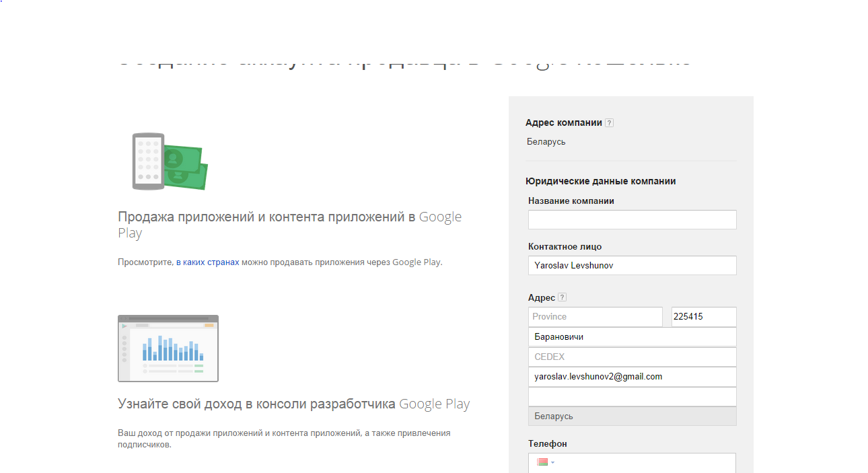868x473 pixels.
Task: Click the 'Юридические данные компании' heading
Action: (x=601, y=181)
